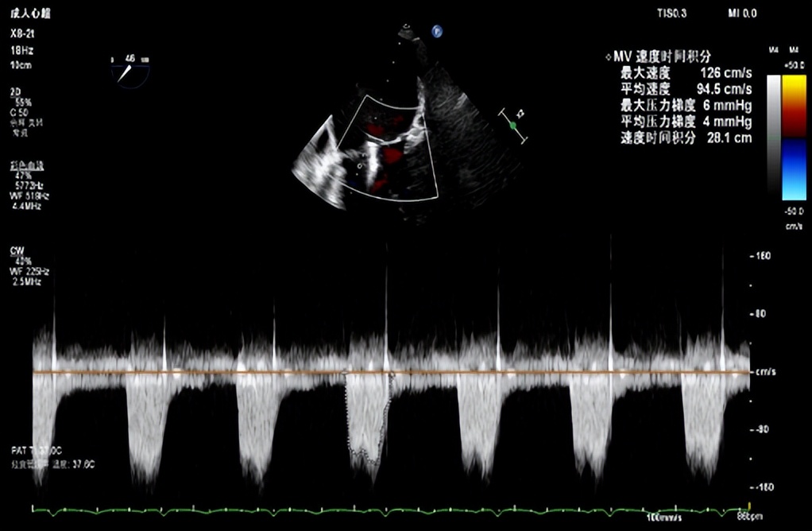Select the 2D mode heading
812x531 pixels.
pyautogui.click(x=15, y=91)
